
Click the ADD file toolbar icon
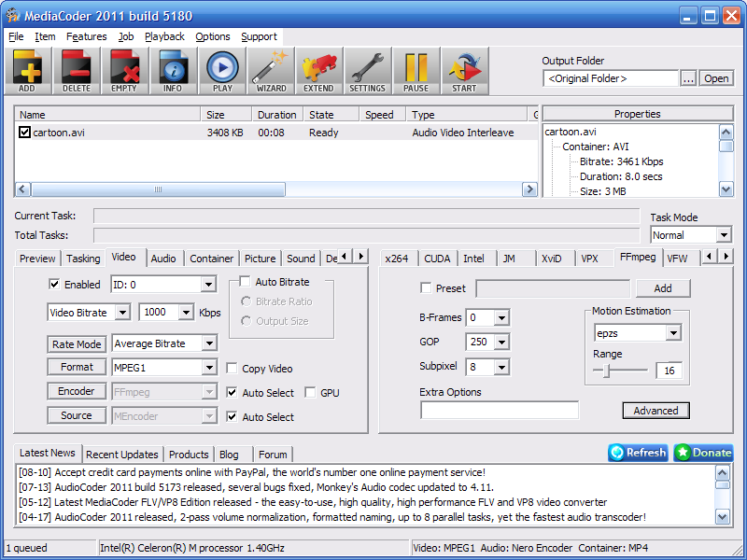(27, 71)
